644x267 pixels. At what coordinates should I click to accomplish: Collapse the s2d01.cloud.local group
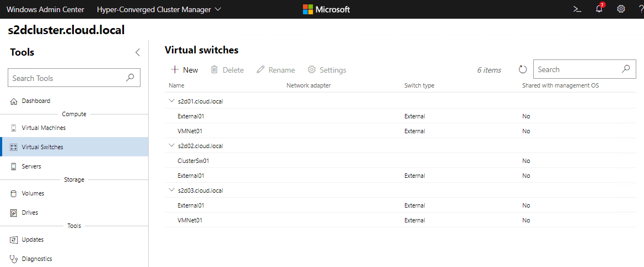pos(171,101)
